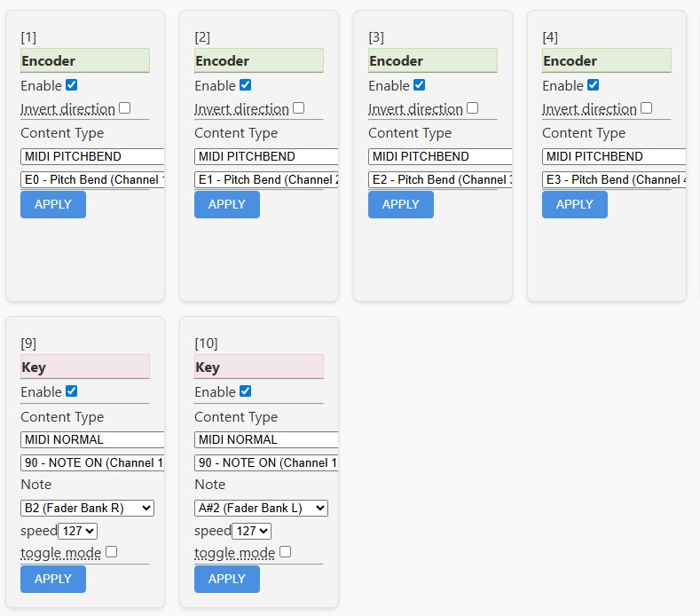Open 90 - NOTE ON dropdown for Key 10

coord(266,462)
